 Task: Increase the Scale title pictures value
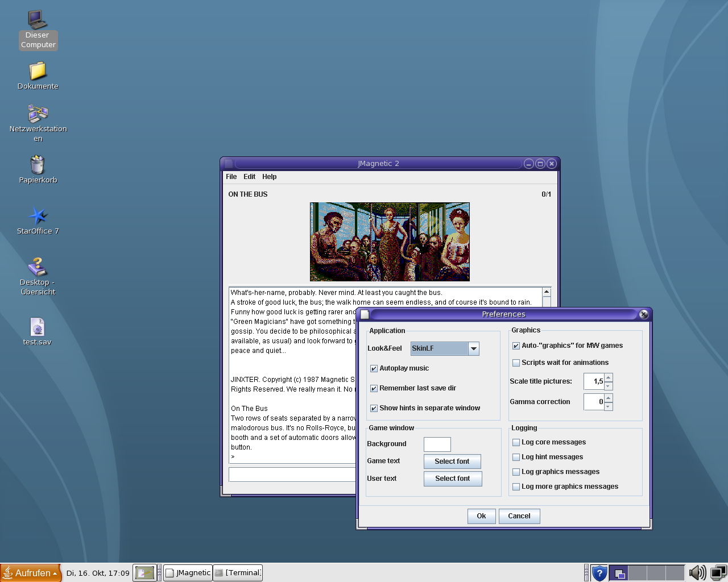click(x=609, y=377)
